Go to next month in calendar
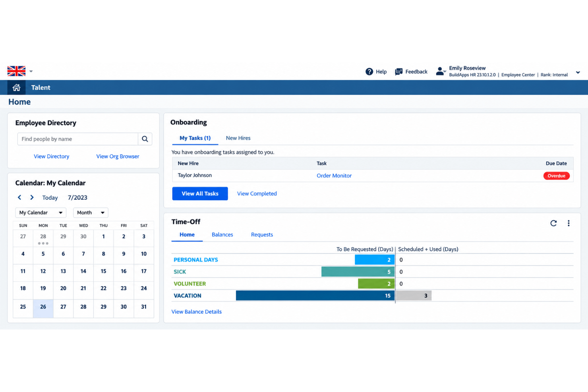 32,197
